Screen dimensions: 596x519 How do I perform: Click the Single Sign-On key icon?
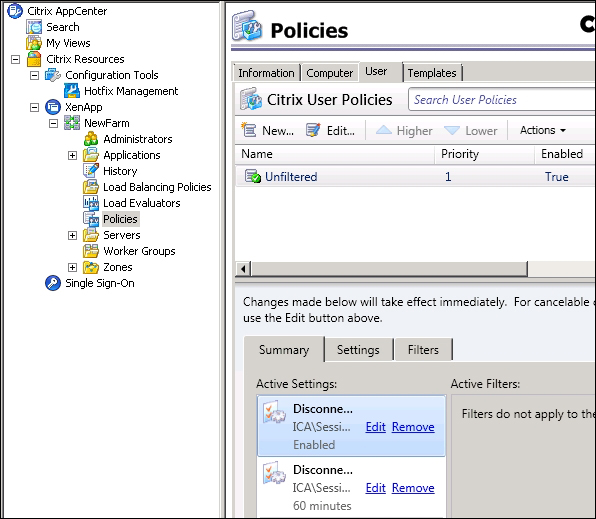pyautogui.click(x=53, y=283)
